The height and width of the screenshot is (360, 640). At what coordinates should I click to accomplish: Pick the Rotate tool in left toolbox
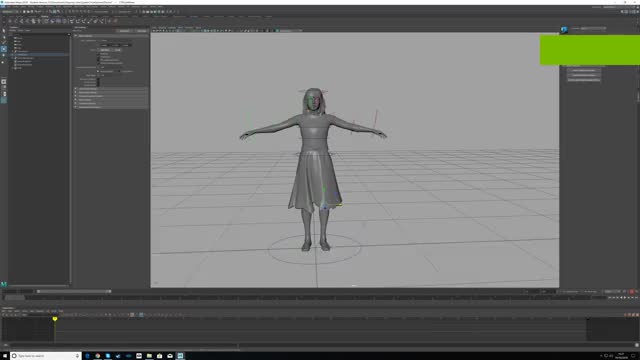click(4, 56)
